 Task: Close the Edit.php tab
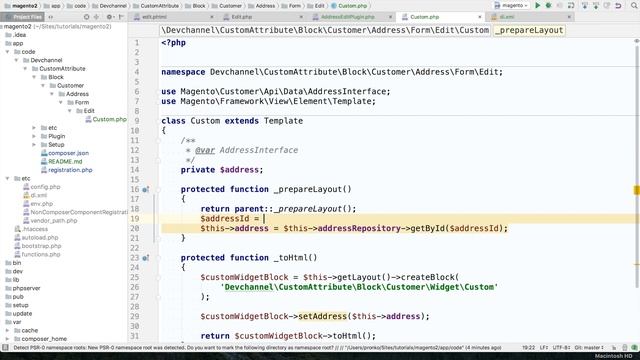pos(301,17)
